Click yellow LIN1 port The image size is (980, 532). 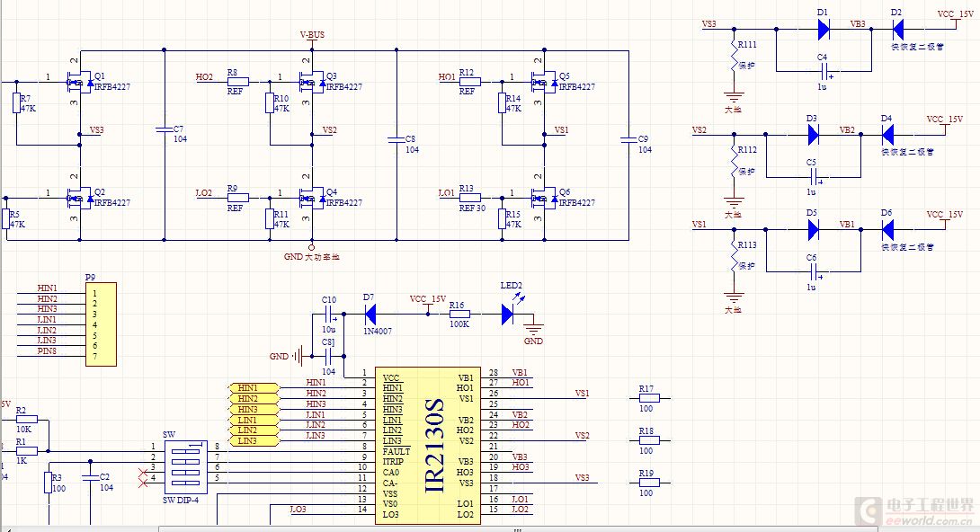[254, 420]
